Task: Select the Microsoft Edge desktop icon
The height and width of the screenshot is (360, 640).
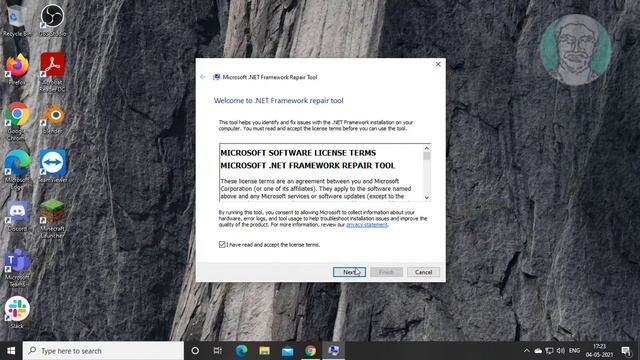Action: [17, 169]
